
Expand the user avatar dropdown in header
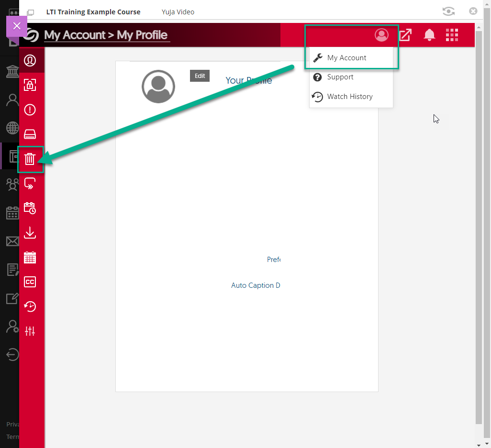[x=381, y=35]
